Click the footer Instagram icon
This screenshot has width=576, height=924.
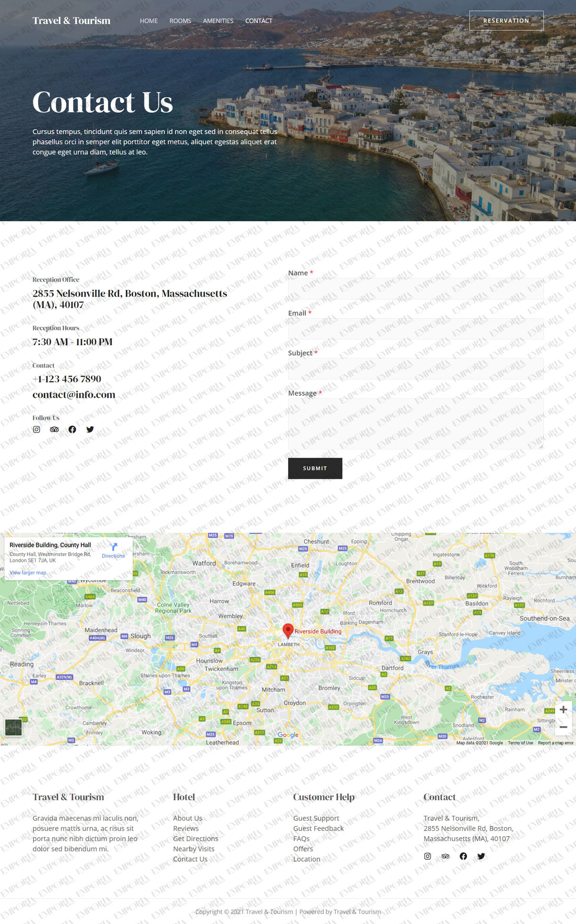point(427,856)
